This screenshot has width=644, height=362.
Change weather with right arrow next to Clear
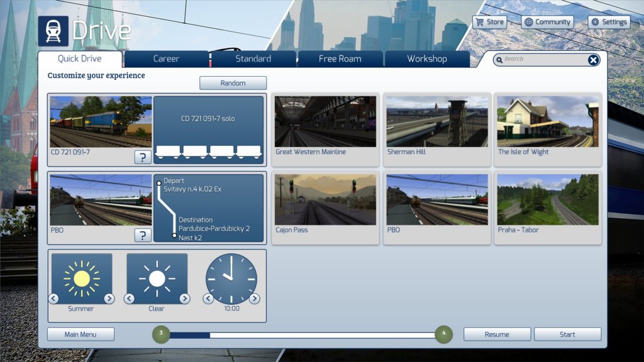click(x=184, y=299)
